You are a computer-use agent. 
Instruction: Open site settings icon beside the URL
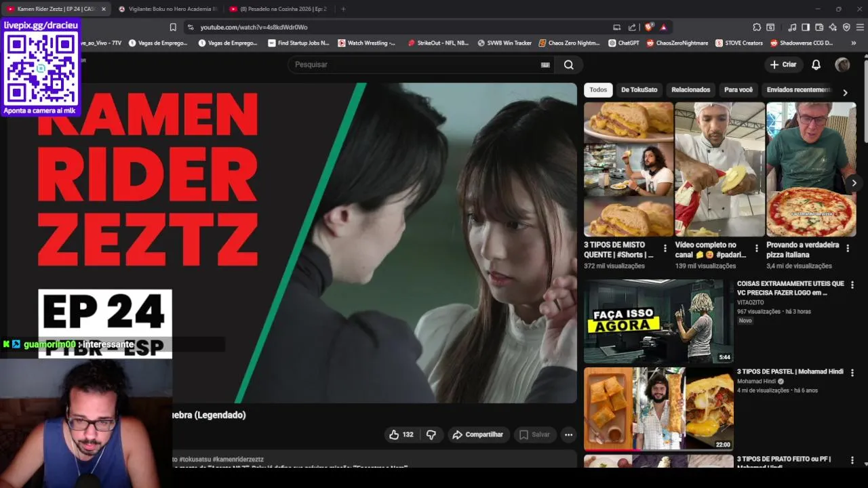point(191,27)
